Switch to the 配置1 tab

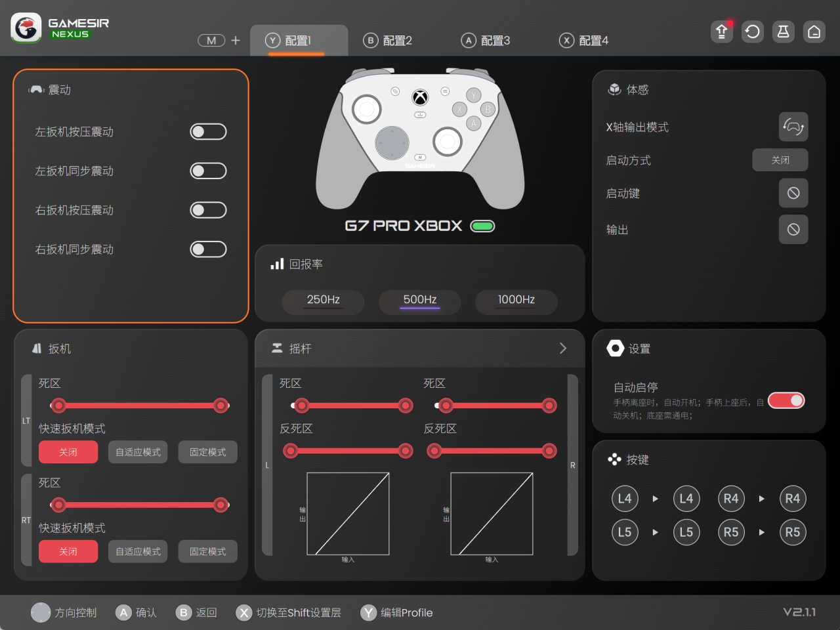tap(299, 41)
